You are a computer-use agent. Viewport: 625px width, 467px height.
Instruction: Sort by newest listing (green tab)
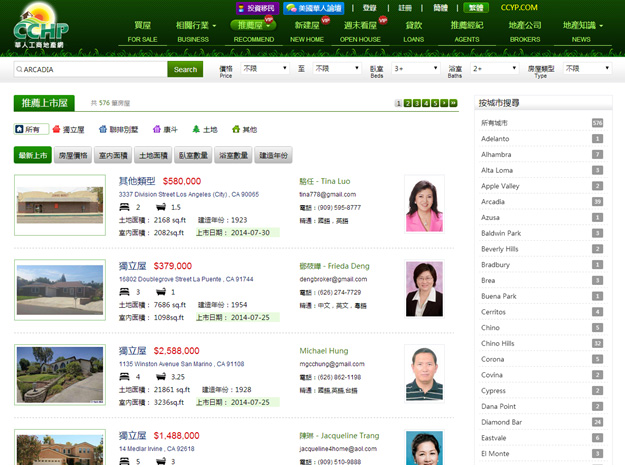coord(33,155)
